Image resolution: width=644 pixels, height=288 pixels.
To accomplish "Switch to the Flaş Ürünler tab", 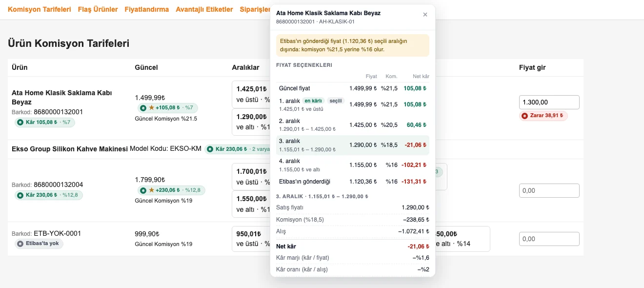I will tap(98, 9).
